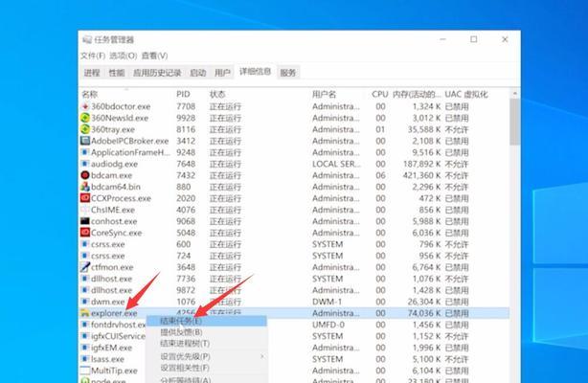Screen dimensions: 588x383
Task: Select csrss.exe with PID 600
Action: coord(294,244)
